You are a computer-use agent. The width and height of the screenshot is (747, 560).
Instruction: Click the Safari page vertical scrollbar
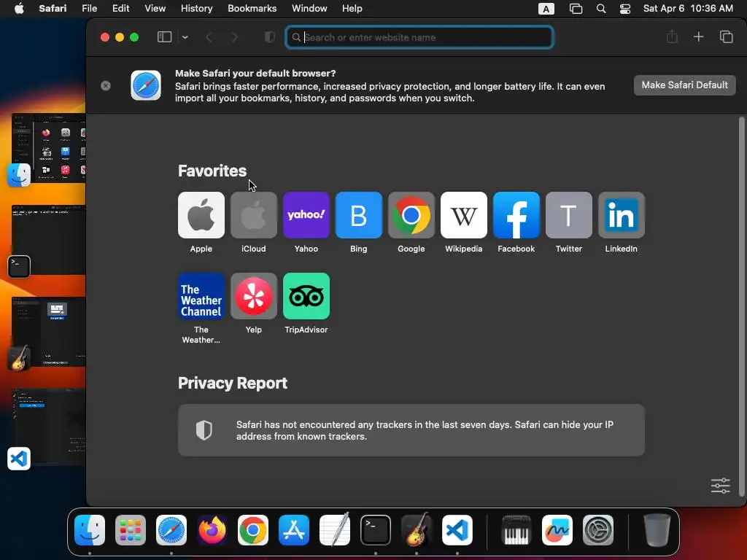[x=741, y=307]
